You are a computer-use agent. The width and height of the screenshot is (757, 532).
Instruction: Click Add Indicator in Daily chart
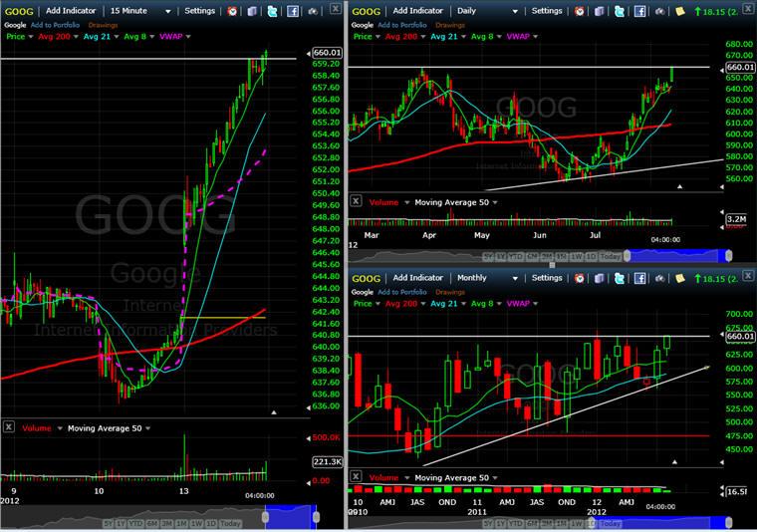pos(418,11)
